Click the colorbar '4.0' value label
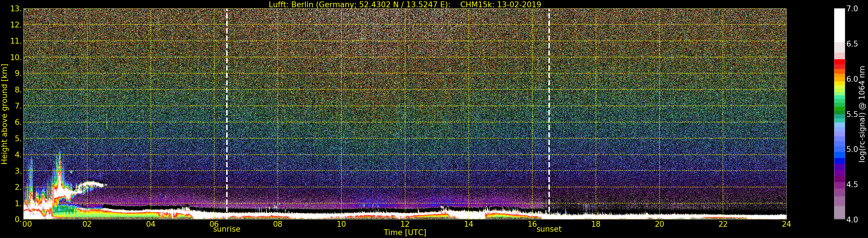868x238 pixels. pyautogui.click(x=852, y=220)
